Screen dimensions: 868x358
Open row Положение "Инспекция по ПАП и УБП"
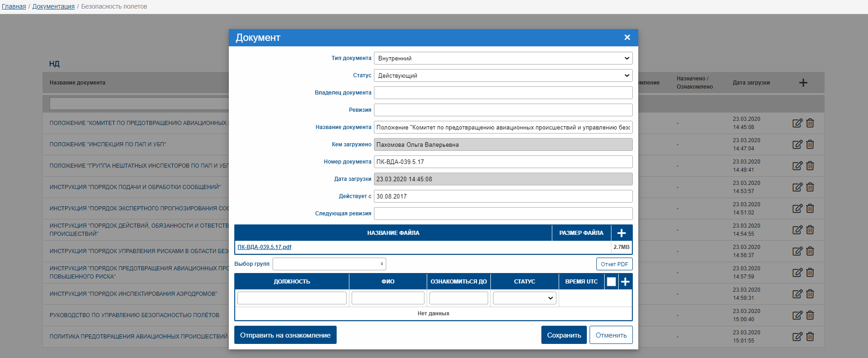[x=108, y=144]
